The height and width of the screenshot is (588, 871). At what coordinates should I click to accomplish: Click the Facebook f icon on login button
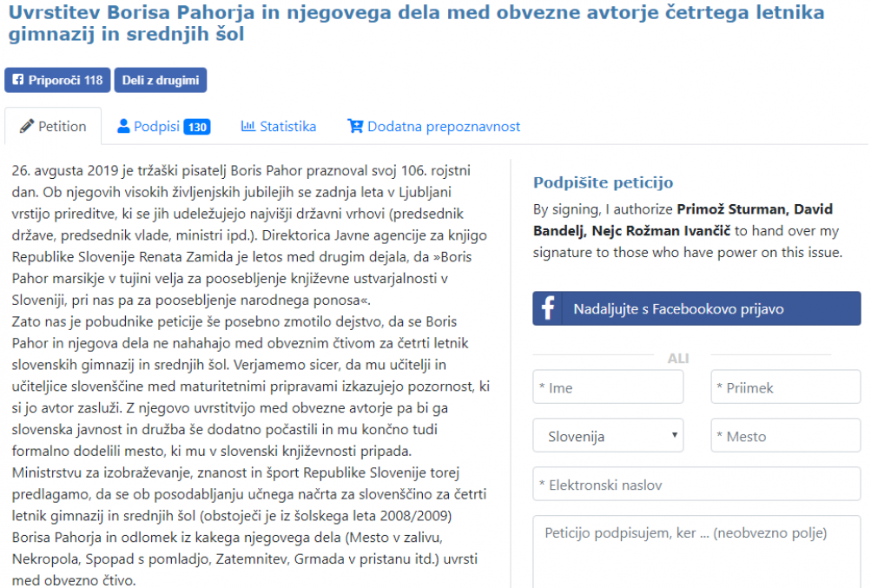548,308
